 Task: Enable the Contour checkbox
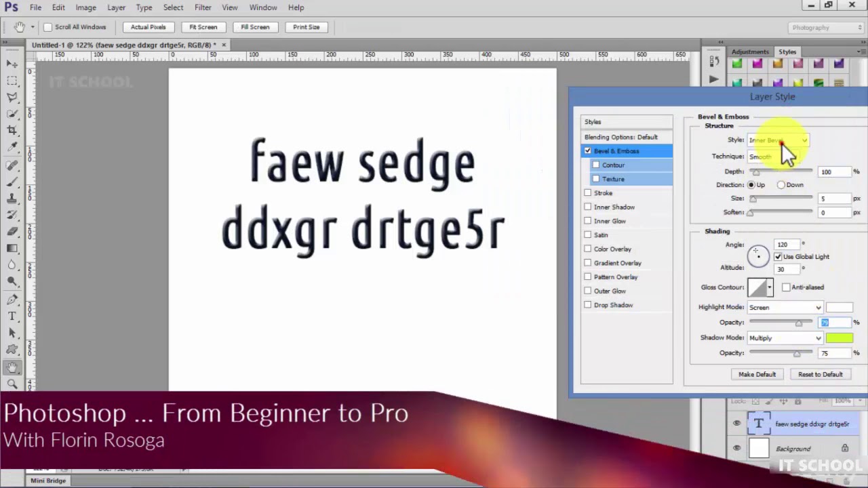coord(596,165)
